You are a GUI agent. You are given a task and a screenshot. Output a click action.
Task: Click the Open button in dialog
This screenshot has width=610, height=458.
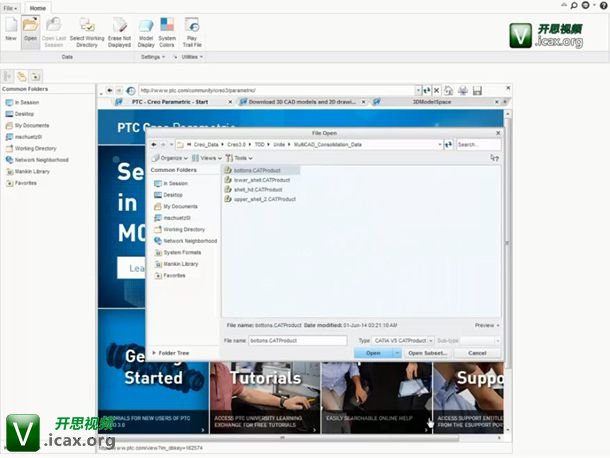[x=373, y=353]
